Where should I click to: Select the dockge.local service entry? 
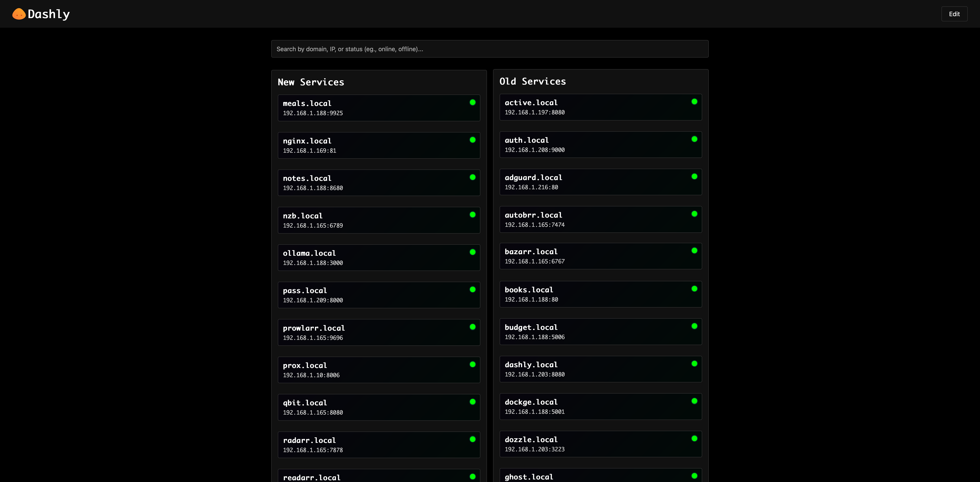601,407
